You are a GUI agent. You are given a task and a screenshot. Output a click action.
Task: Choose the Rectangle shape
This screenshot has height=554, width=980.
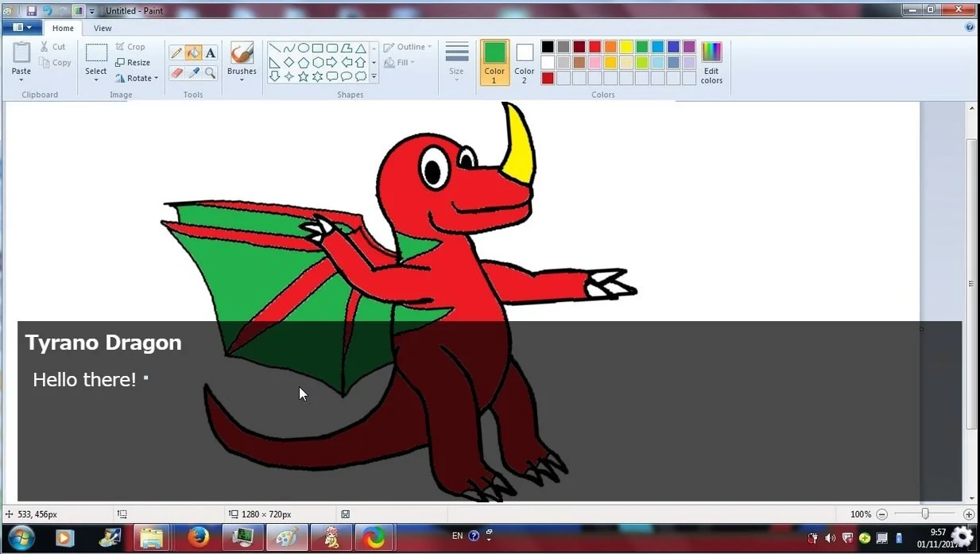[x=317, y=48]
